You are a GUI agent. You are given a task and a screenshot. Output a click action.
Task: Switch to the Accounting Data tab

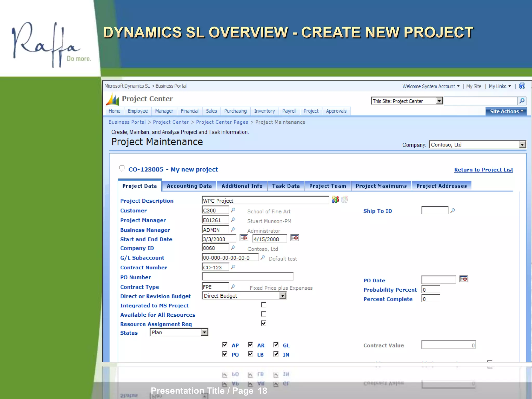tap(189, 186)
